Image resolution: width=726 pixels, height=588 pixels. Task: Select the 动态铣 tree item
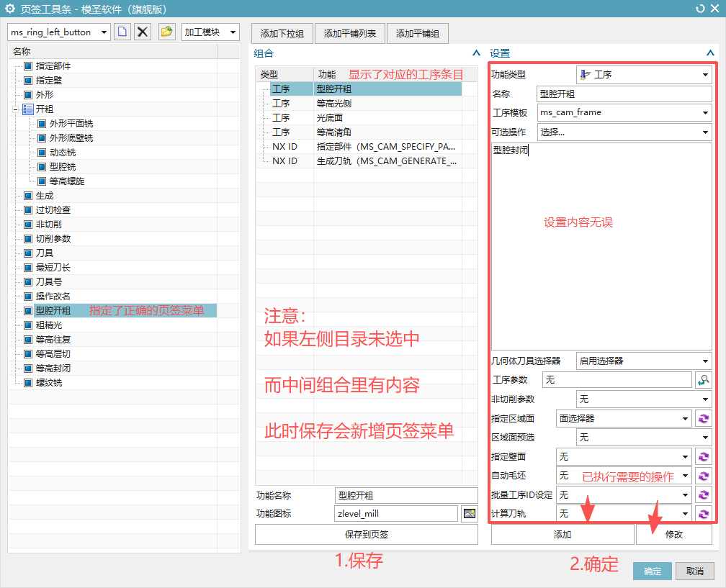tap(63, 152)
